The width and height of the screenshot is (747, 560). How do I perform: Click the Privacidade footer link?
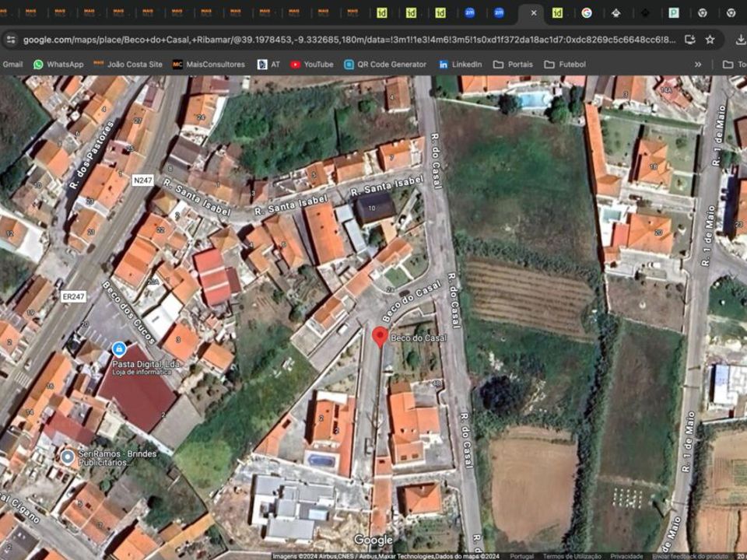pyautogui.click(x=626, y=556)
